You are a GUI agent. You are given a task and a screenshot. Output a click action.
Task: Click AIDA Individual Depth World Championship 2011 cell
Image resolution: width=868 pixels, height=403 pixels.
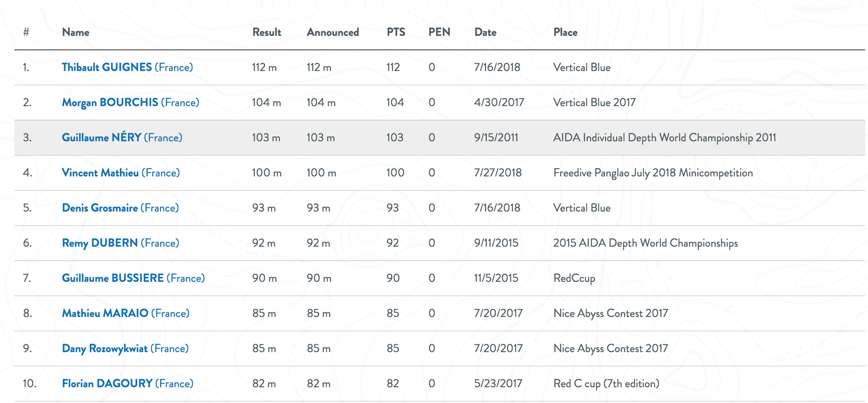pyautogui.click(x=665, y=138)
